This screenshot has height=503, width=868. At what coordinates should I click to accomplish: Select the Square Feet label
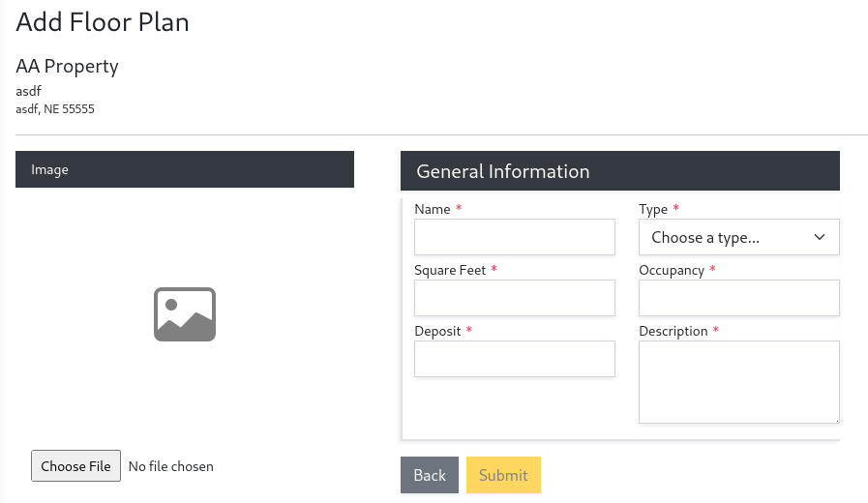(450, 270)
